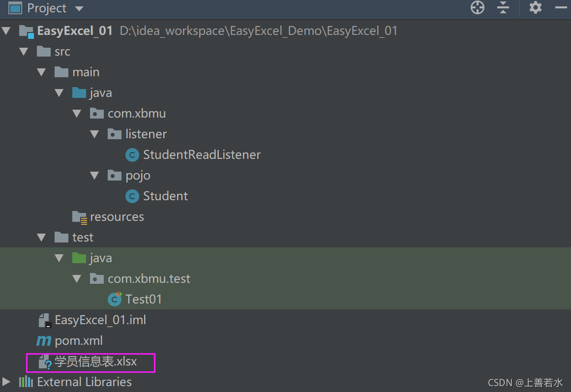
Task: Select the Student class name
Action: pos(165,196)
